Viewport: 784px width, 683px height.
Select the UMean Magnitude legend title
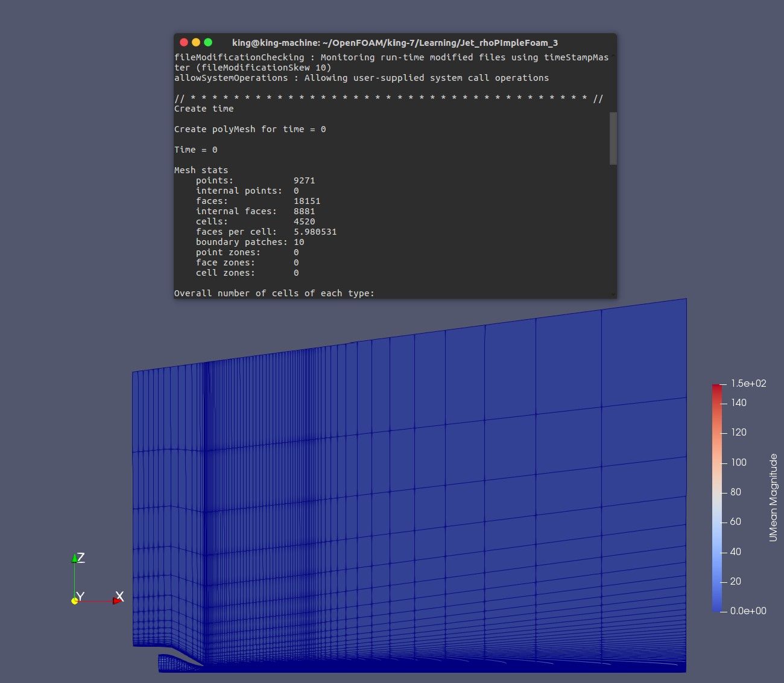point(773,498)
